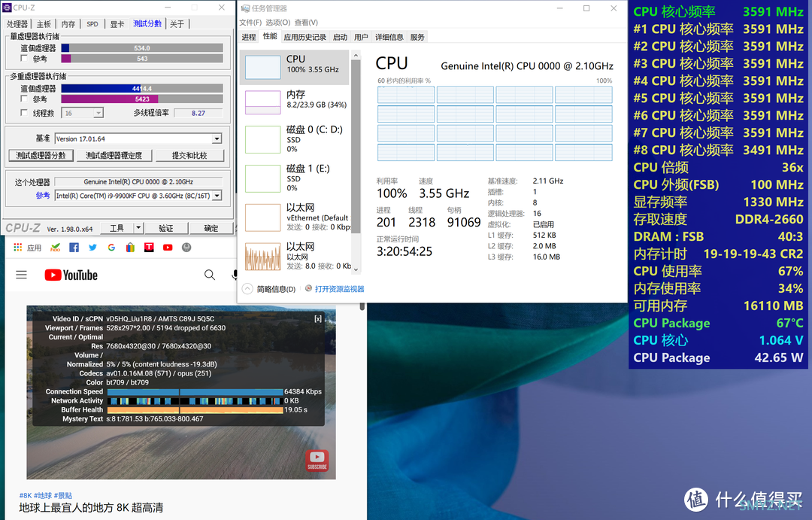Open Task Manager File (文件) menu
The width and height of the screenshot is (812, 520).
tap(250, 23)
